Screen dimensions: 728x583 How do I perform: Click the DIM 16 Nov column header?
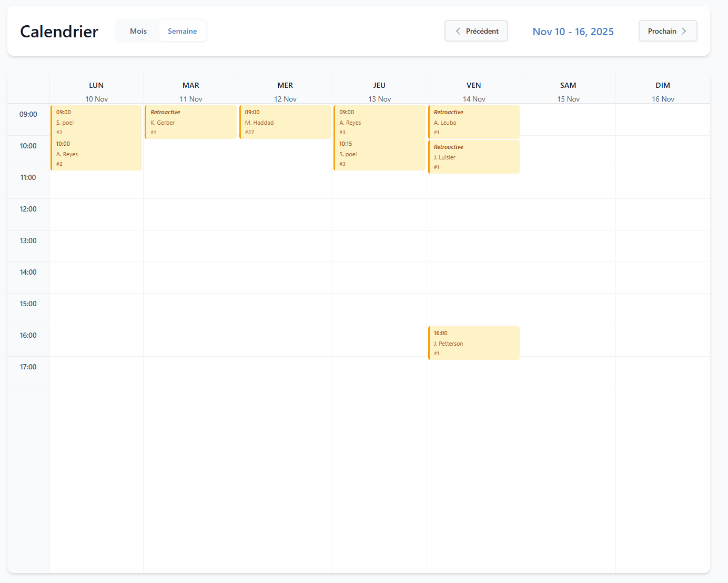coord(663,91)
